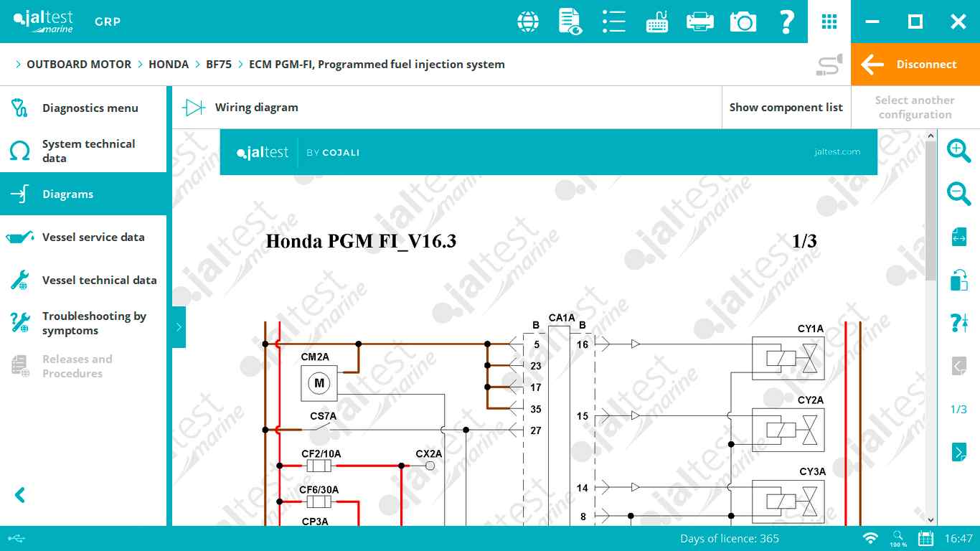980x551 pixels.
Task: Click CY3A injector component in diagram
Action: [x=788, y=501]
